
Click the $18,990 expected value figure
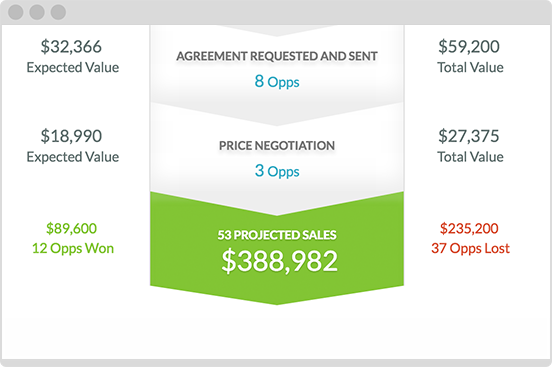tap(71, 136)
